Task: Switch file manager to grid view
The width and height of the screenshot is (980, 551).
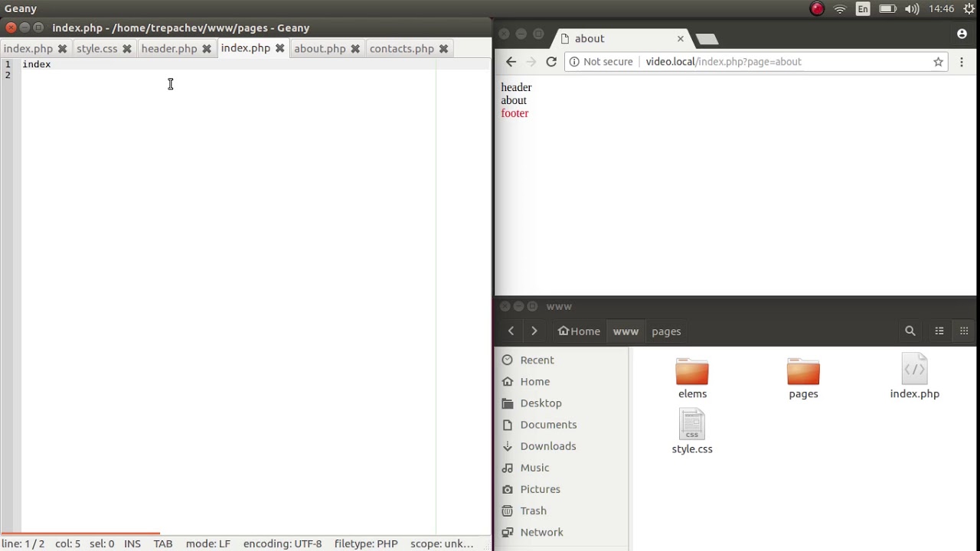Action: (x=964, y=331)
